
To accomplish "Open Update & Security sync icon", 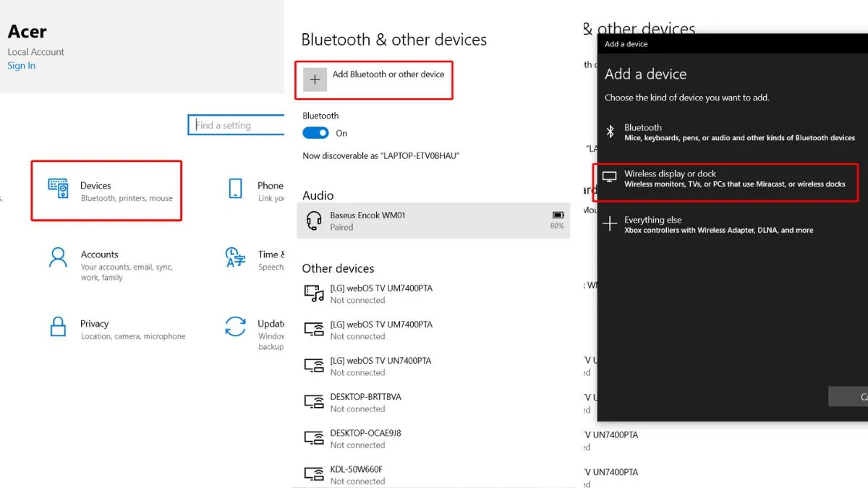I will point(235,327).
